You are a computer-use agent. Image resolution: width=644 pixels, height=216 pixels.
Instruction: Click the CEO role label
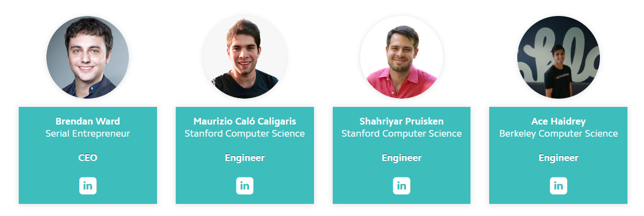click(x=88, y=158)
